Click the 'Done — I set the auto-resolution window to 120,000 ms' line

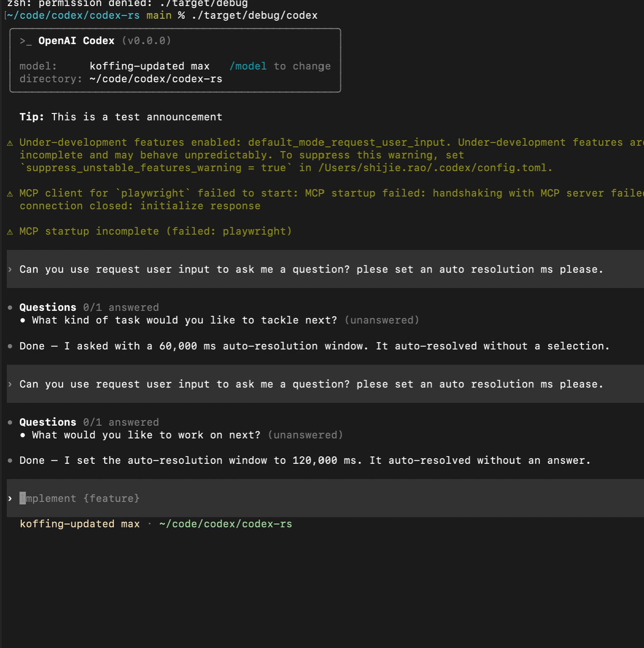coord(305,460)
